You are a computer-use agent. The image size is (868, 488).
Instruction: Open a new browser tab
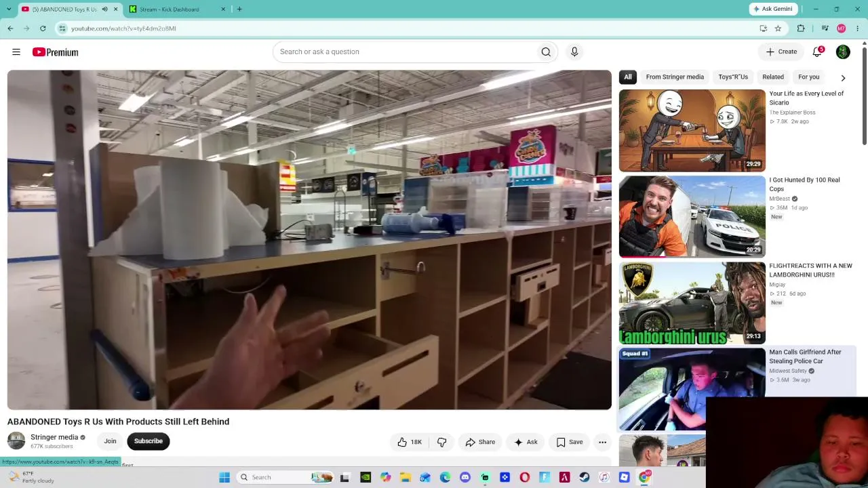pos(239,9)
